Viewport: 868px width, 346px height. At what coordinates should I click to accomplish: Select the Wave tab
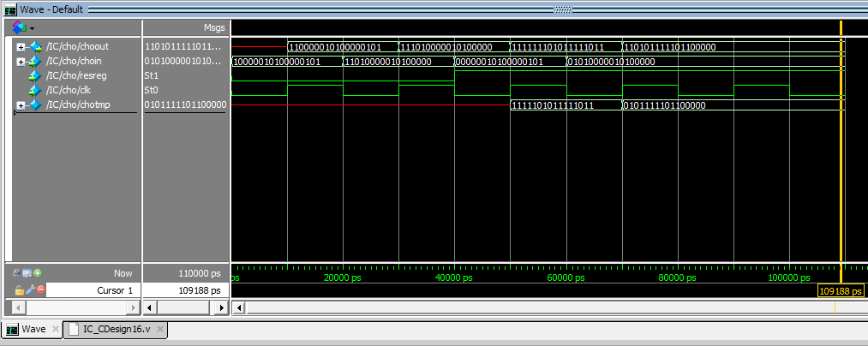(33, 329)
